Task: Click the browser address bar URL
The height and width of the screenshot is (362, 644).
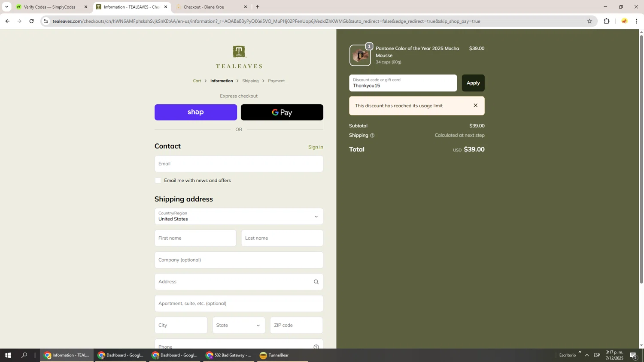Action: [266, 21]
